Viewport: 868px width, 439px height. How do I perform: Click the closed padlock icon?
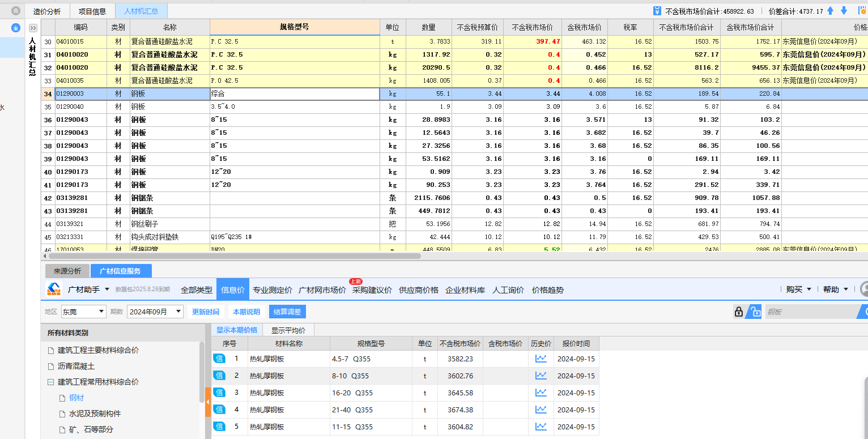click(x=738, y=311)
